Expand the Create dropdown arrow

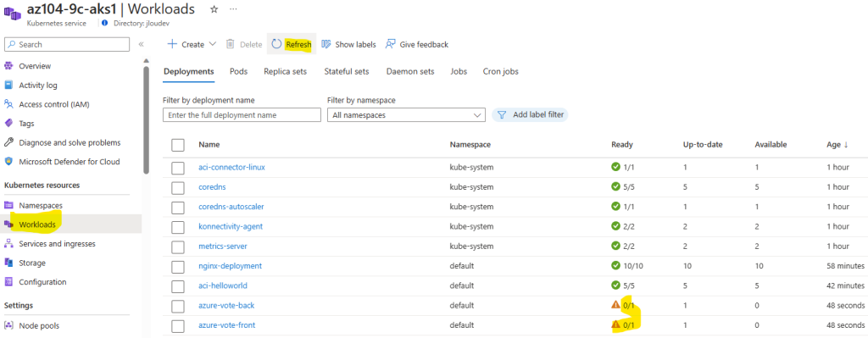[212, 44]
